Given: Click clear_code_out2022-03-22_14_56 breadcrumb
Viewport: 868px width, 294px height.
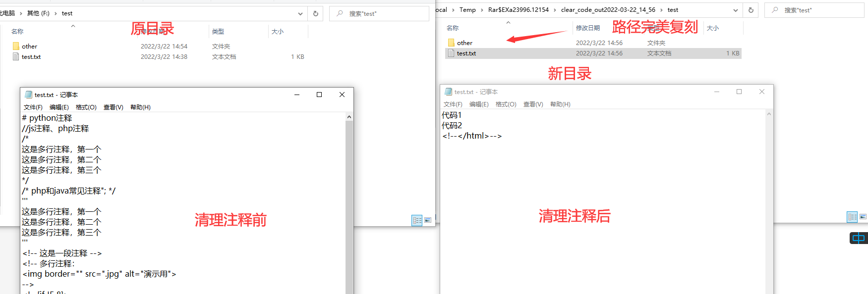Looking at the screenshot, I should pyautogui.click(x=608, y=10).
